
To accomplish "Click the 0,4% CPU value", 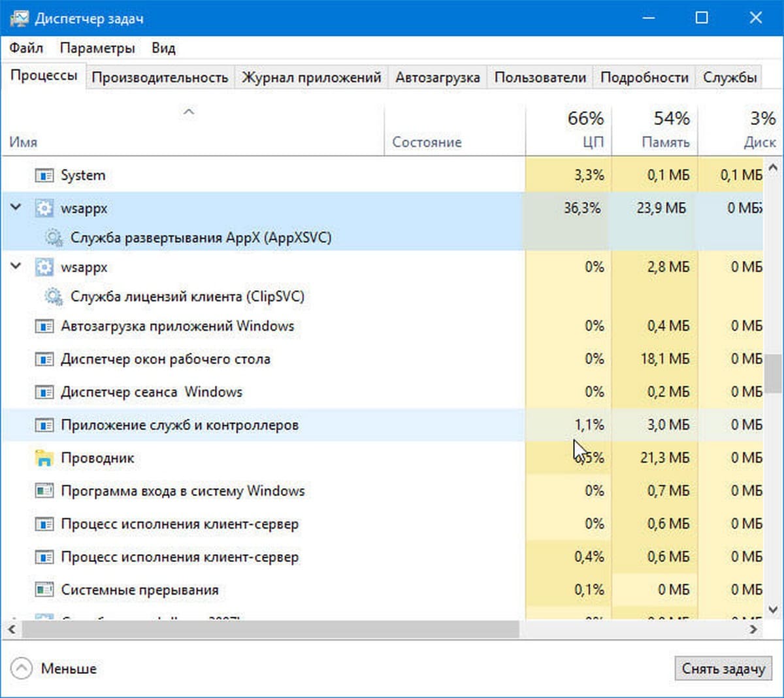I will [x=589, y=557].
